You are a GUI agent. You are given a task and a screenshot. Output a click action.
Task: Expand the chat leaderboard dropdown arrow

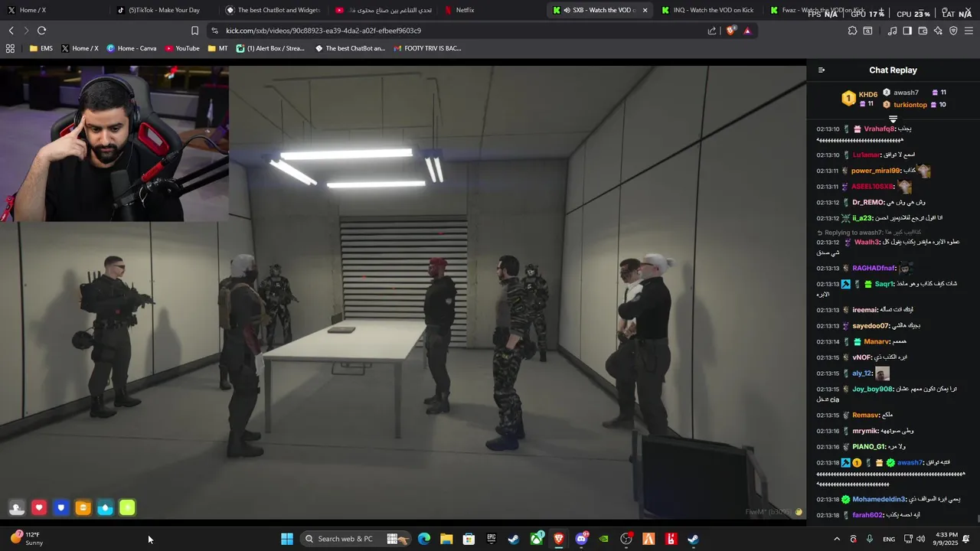[x=893, y=119]
